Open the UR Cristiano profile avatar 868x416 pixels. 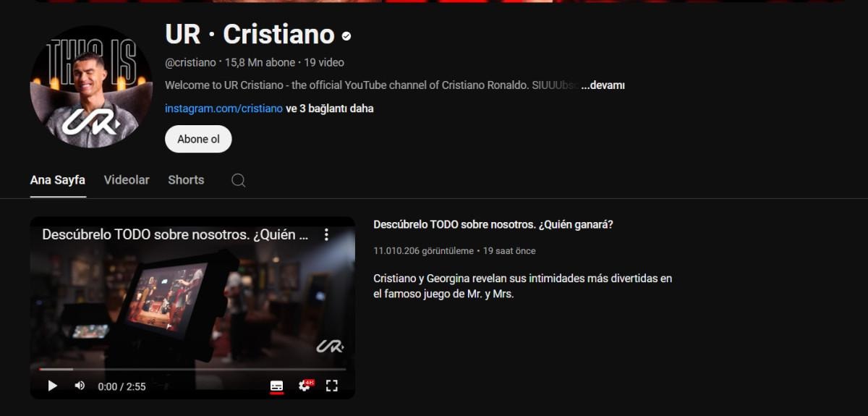(91, 87)
